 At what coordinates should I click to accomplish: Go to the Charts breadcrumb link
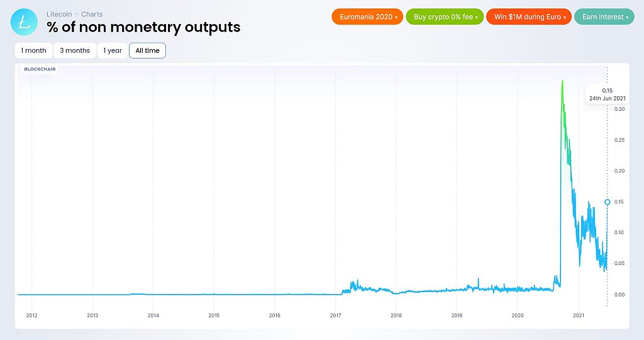[x=92, y=14]
